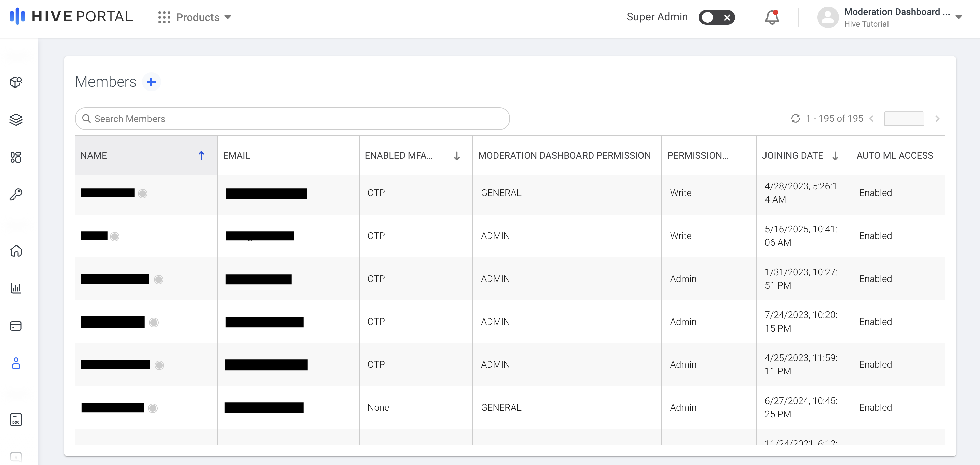
Task: Click the status circle beside the None MFA member
Action: click(152, 408)
